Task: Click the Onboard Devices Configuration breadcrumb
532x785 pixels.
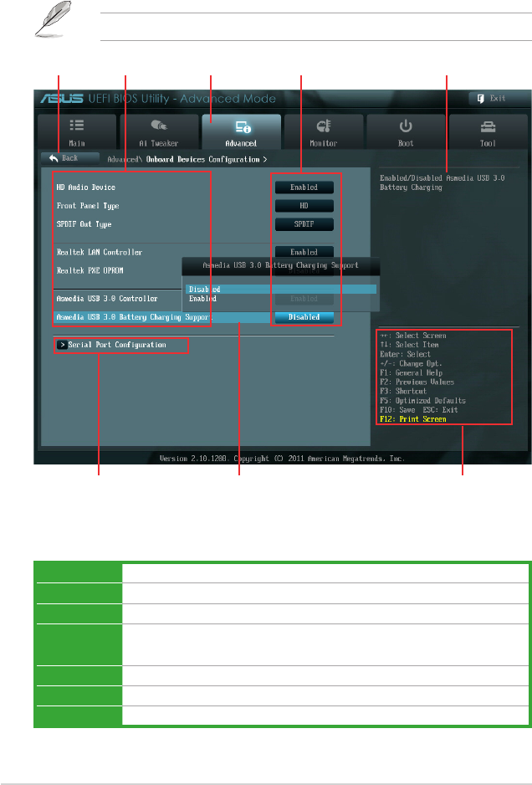Action: [x=202, y=159]
